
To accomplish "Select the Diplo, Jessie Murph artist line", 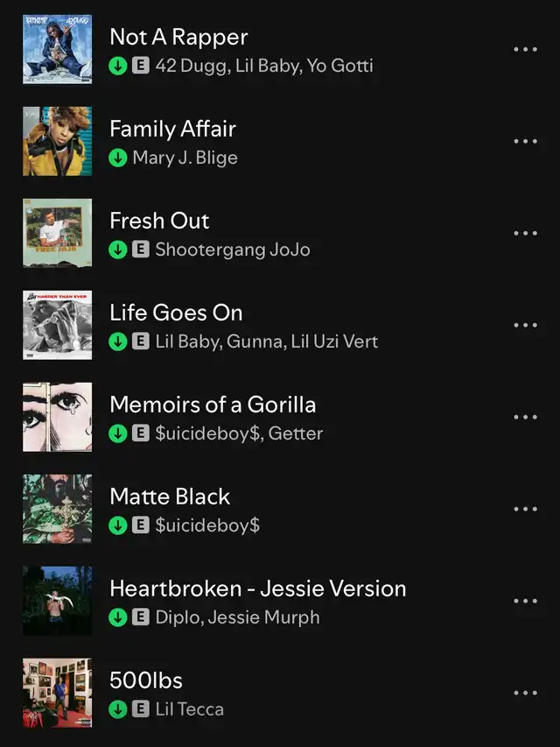I will pos(237,617).
